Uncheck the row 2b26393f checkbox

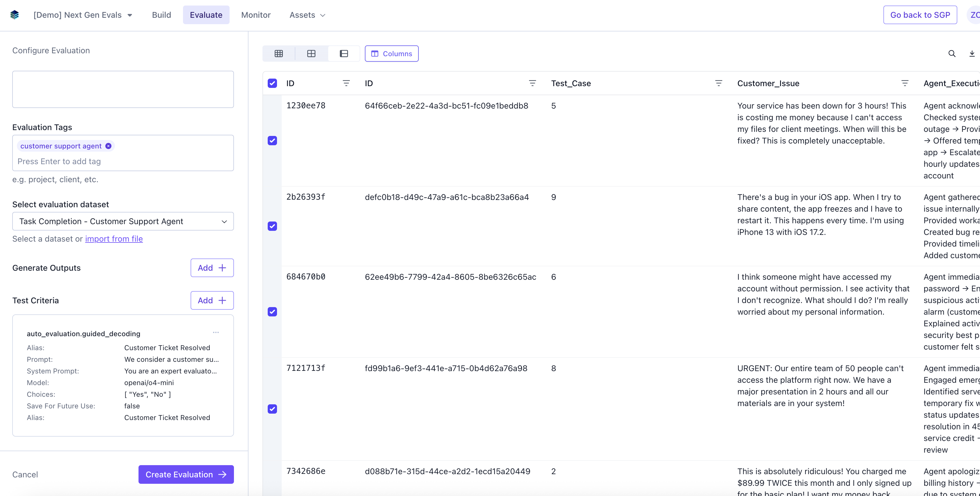pyautogui.click(x=272, y=226)
